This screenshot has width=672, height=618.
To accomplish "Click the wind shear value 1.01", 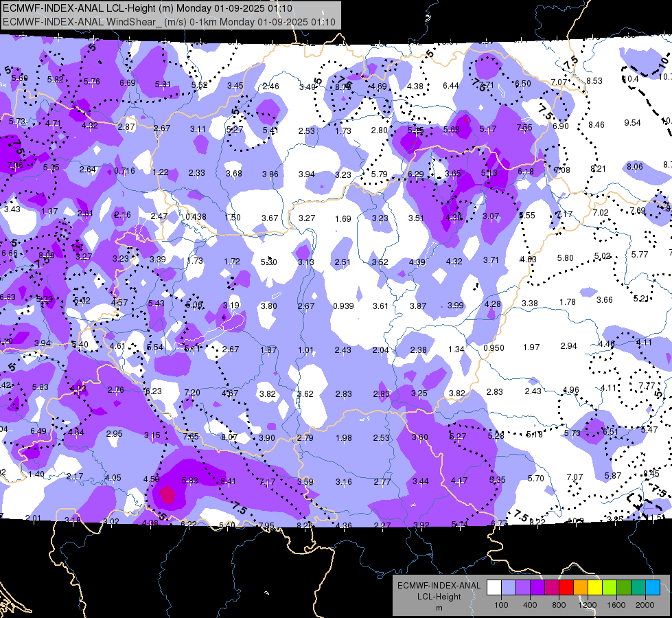I will [x=305, y=350].
